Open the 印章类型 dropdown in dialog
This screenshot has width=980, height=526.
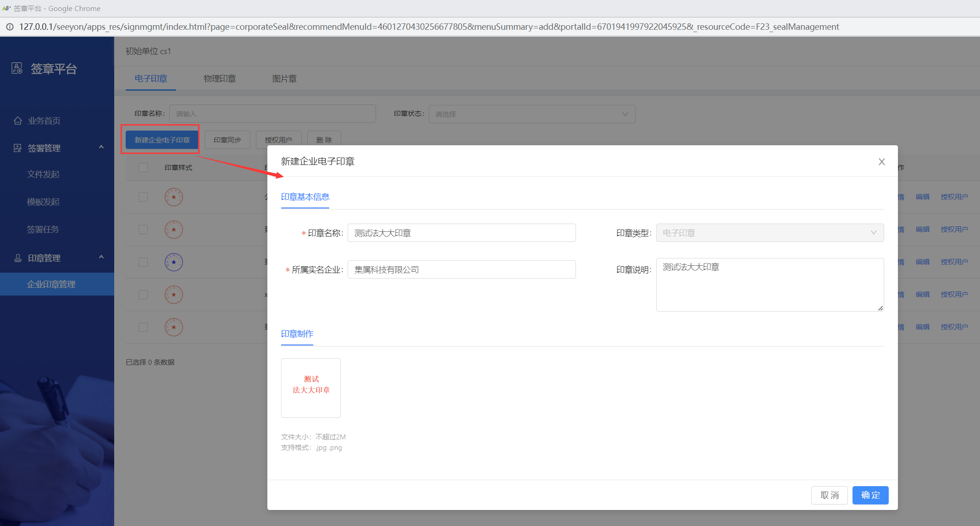[770, 233]
